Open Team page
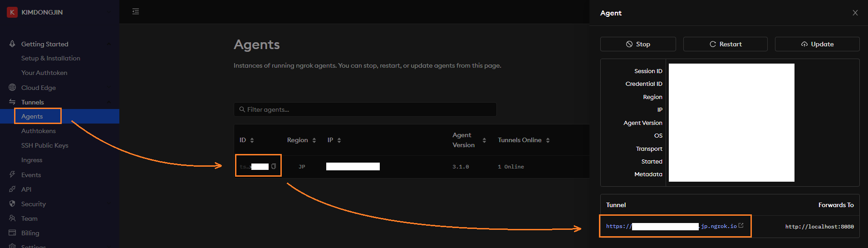 tap(29, 218)
